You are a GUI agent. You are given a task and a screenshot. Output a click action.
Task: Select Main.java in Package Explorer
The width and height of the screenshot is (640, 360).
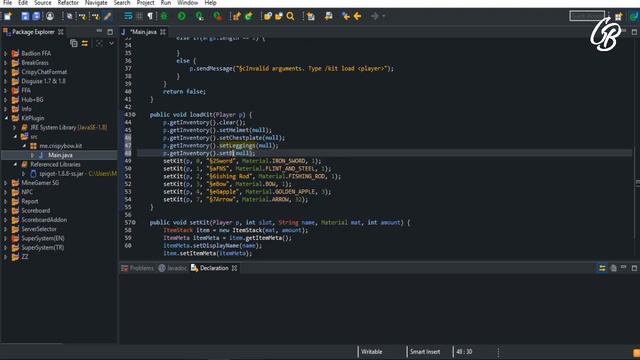[60, 155]
